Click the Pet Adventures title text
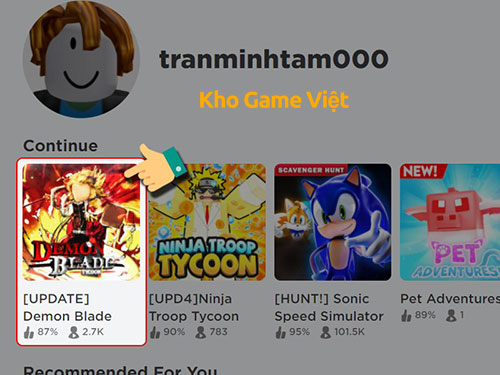Viewport: 500px width, 375px height. pos(450,299)
